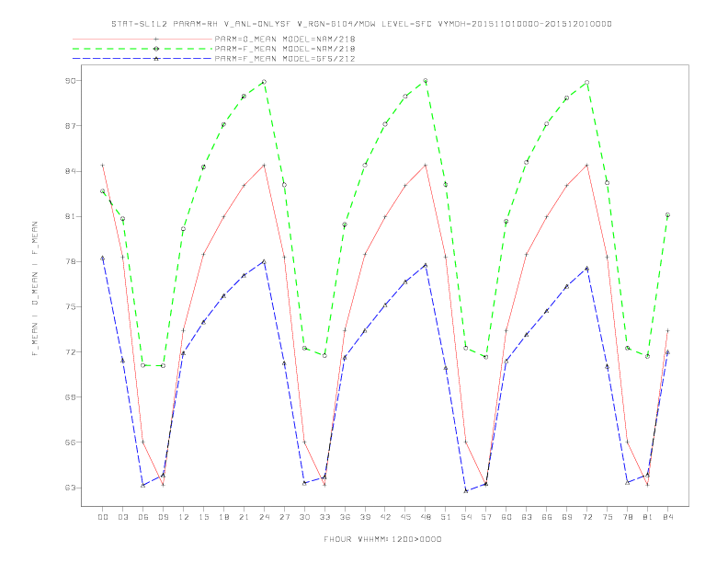Click the 84 label on the x-axis
Image resolution: width=728 pixels, height=563 pixels.
tap(667, 517)
